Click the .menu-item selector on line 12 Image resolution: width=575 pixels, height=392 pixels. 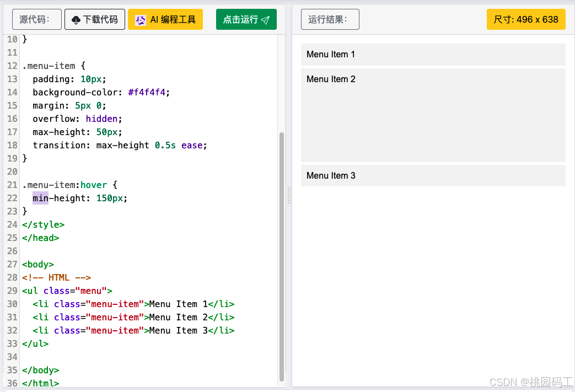coord(49,66)
